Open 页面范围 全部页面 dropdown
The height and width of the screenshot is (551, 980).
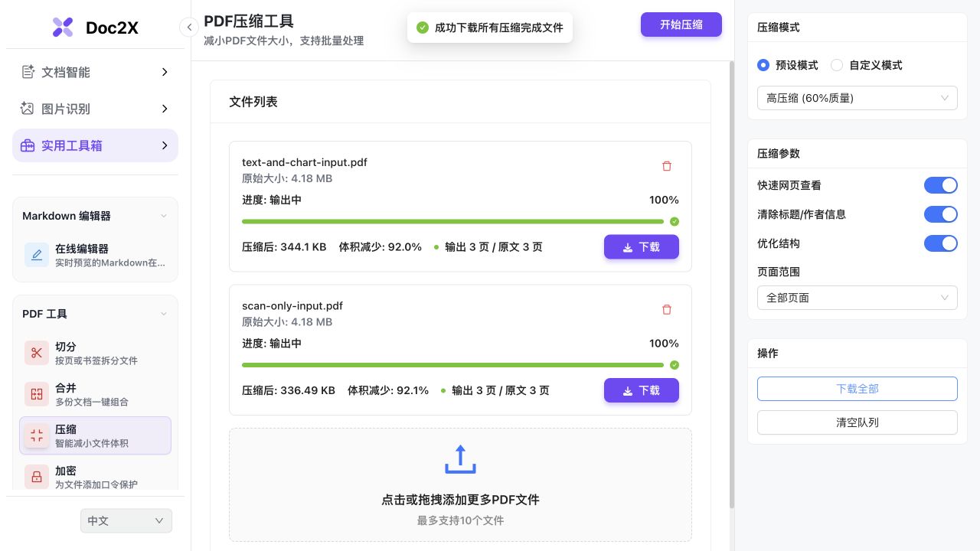click(857, 298)
